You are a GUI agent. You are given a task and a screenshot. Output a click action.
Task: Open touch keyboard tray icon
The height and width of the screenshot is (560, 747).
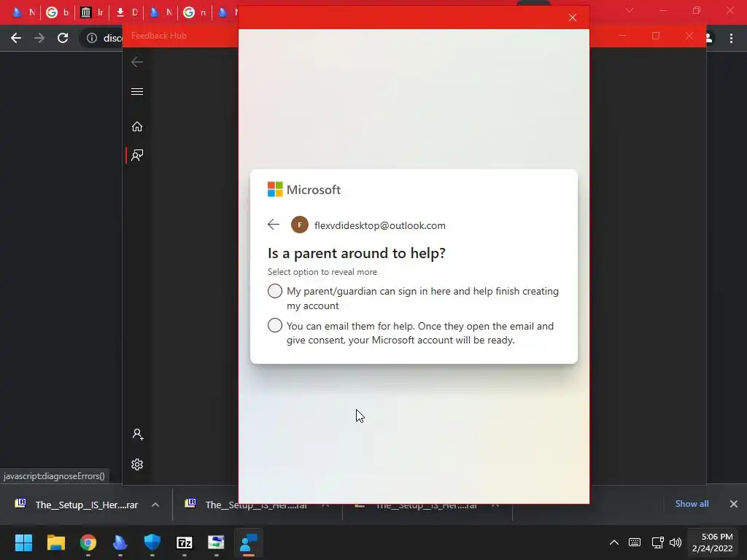[x=635, y=542]
